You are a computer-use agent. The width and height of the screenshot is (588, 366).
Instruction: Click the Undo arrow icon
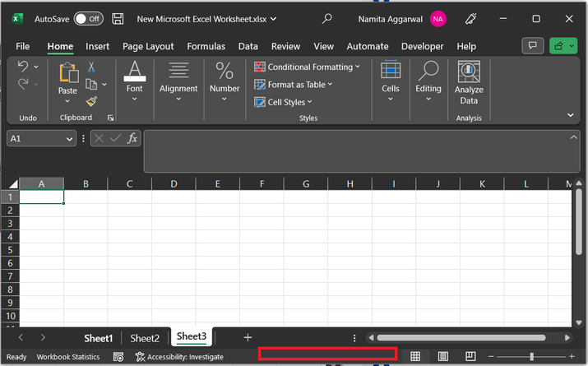[23, 67]
